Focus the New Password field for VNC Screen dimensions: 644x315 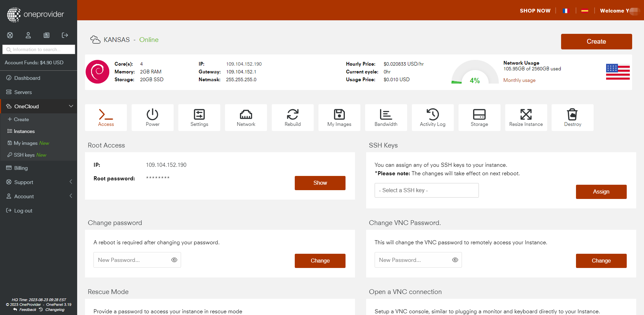418,260
